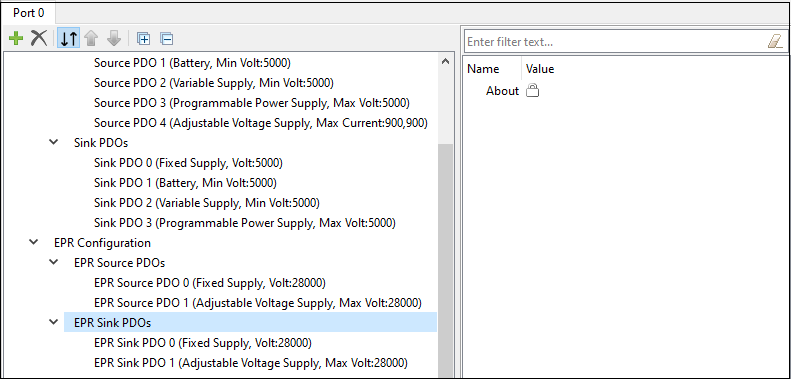Viewport: 791px width, 379px height.
Task: Click the X delete item icon
Action: coord(39,38)
